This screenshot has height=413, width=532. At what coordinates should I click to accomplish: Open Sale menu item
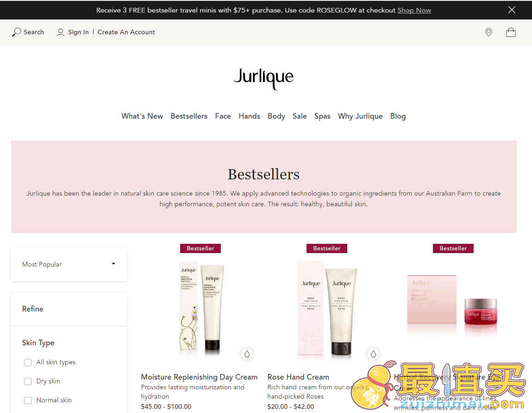pyautogui.click(x=300, y=116)
